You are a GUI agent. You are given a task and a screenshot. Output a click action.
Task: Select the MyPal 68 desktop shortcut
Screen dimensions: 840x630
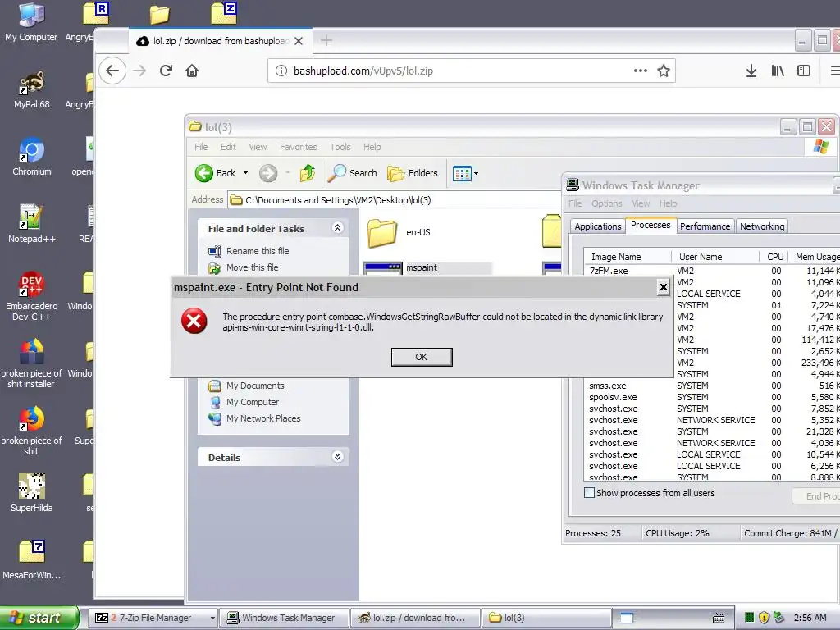point(32,89)
